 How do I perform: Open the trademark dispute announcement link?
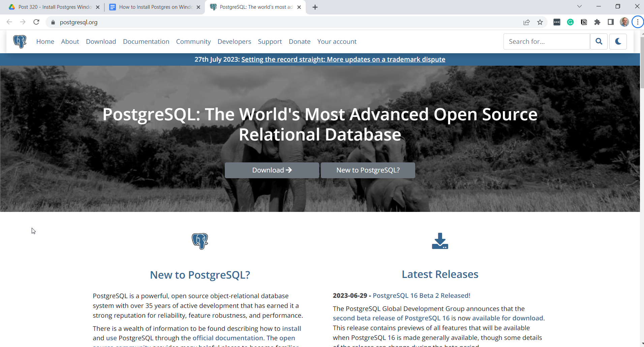coord(343,59)
